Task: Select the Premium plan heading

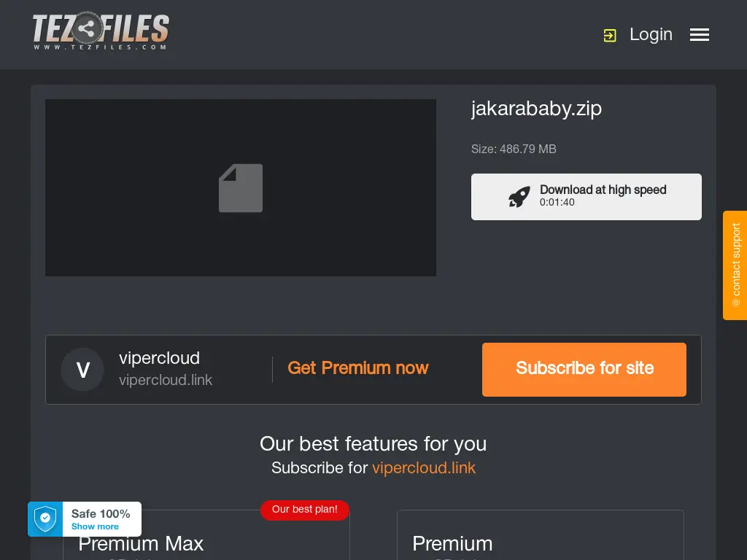Action: tap(452, 544)
